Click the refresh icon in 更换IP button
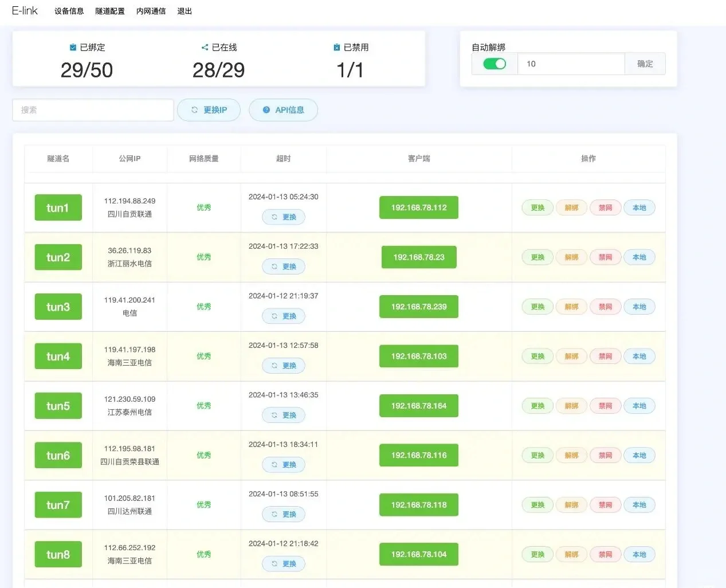Viewport: 726px width, 588px height. click(x=194, y=110)
